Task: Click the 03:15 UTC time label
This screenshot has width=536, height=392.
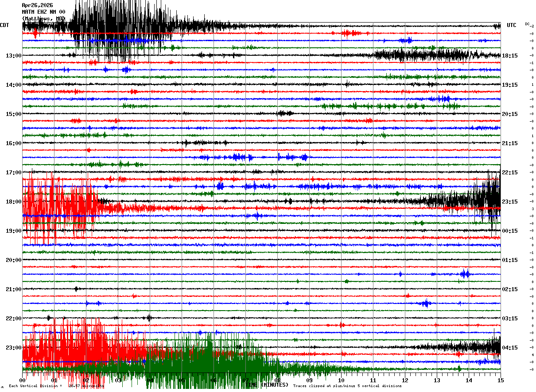Action: point(511,319)
